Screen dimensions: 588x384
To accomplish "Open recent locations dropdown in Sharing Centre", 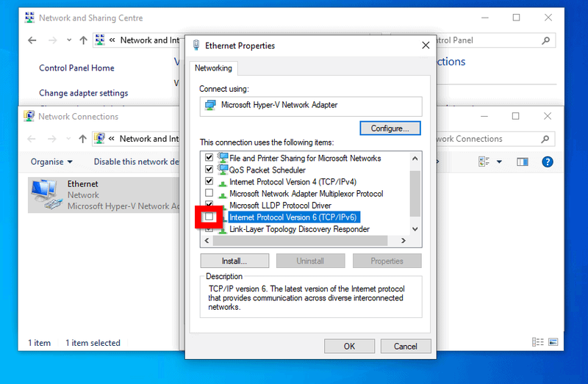I will pos(69,40).
